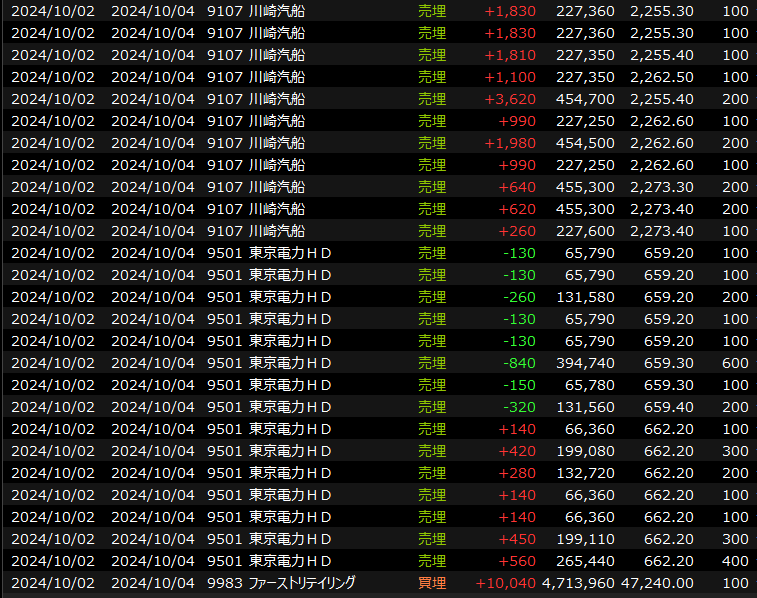Select the ファーストリテイリング stock row
Image resolution: width=757 pixels, height=598 pixels.
[x=301, y=583]
